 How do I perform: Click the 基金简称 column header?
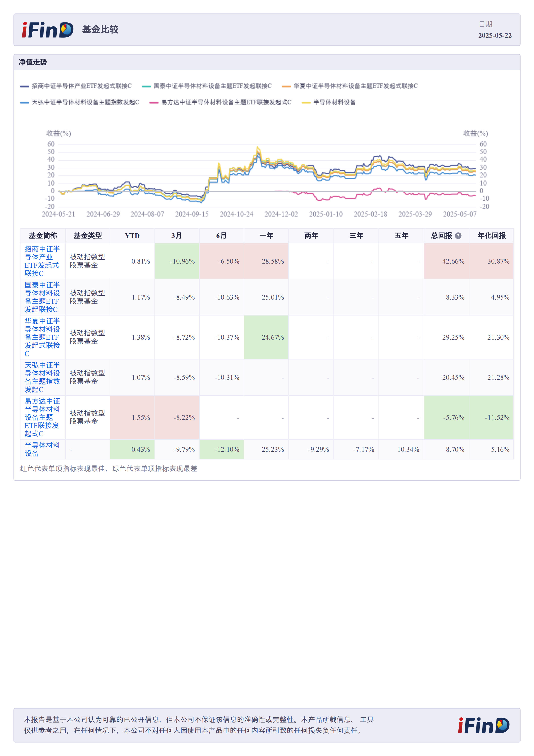tap(43, 236)
